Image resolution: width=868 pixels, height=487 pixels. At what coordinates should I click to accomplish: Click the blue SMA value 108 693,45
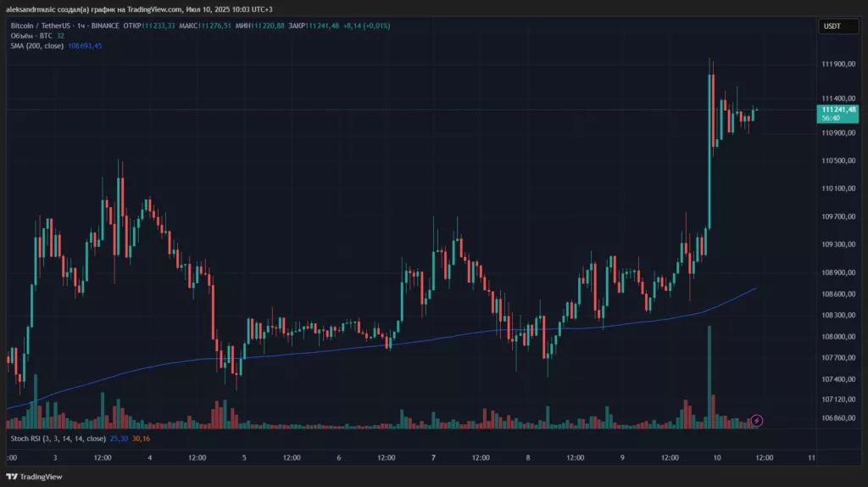(85, 46)
